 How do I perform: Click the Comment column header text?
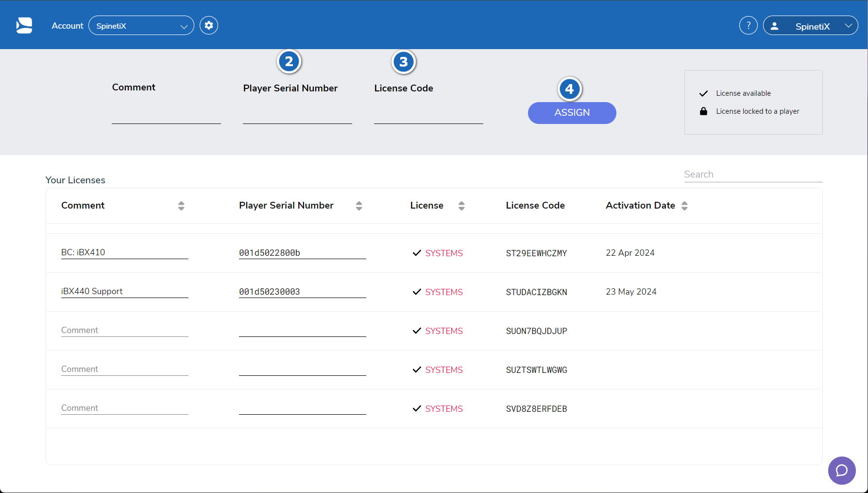click(x=83, y=205)
